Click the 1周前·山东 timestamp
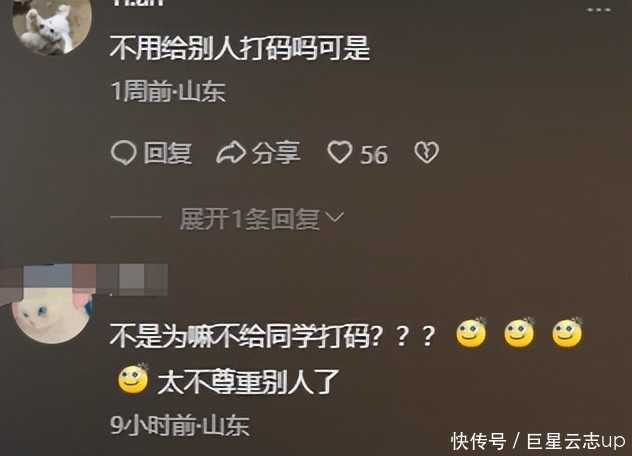Viewport: 632px width, 456px height. [168, 92]
